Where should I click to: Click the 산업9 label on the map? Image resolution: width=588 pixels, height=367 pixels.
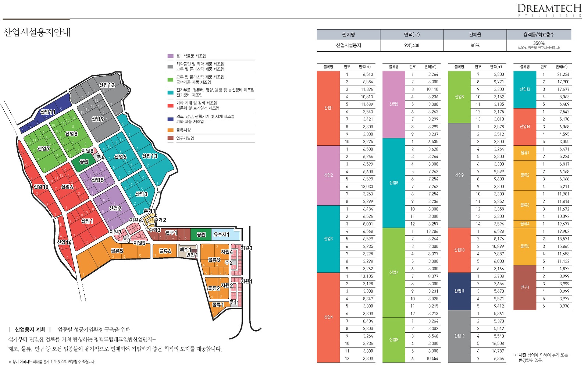[97, 119]
